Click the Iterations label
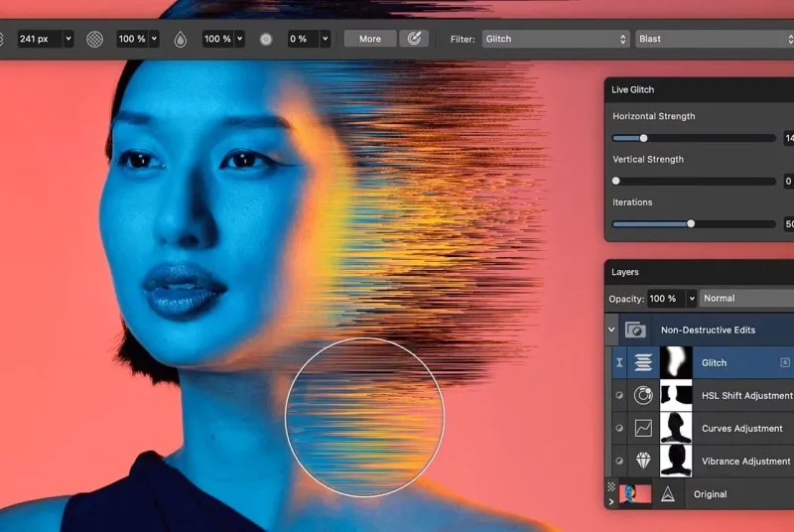This screenshot has width=794, height=532. coord(632,201)
